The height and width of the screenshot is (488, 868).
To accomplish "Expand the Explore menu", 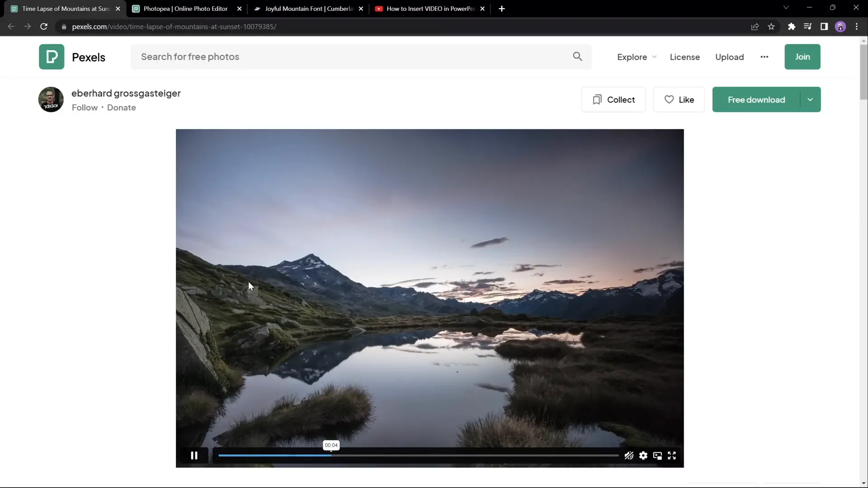I will coord(637,57).
